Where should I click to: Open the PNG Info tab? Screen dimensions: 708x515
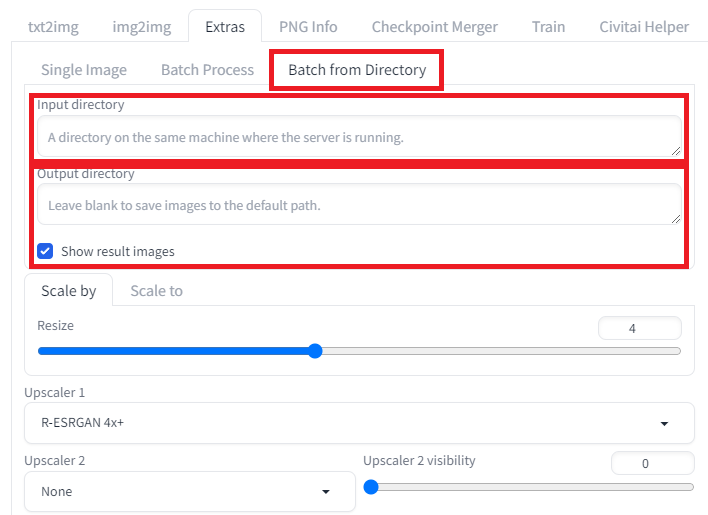(308, 27)
